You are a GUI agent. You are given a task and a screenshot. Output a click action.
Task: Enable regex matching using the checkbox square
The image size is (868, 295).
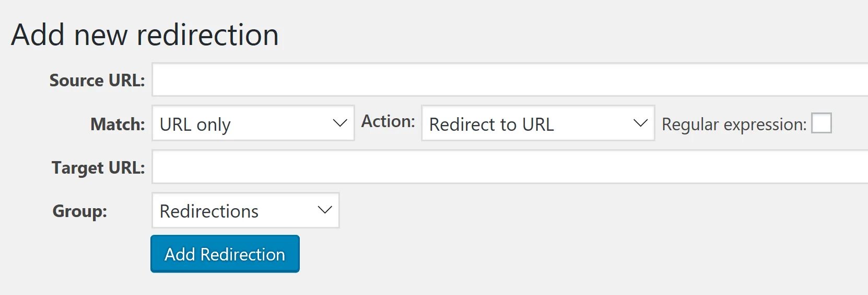[821, 123]
